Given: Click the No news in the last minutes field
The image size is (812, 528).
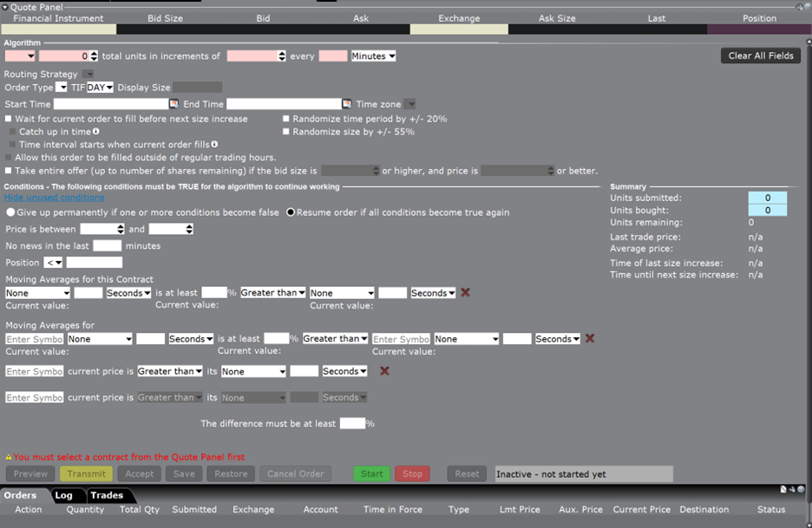Looking at the screenshot, I should [108, 246].
